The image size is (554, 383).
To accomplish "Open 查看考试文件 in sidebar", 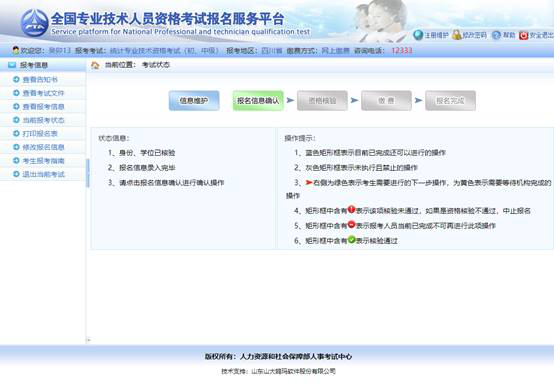I will coord(43,93).
